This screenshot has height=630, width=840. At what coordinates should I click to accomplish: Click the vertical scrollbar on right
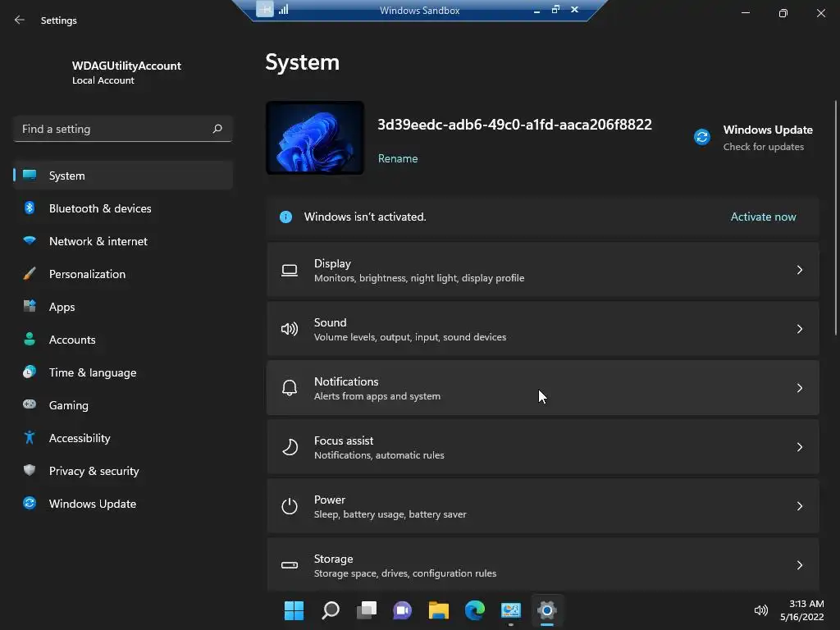[x=835, y=217]
